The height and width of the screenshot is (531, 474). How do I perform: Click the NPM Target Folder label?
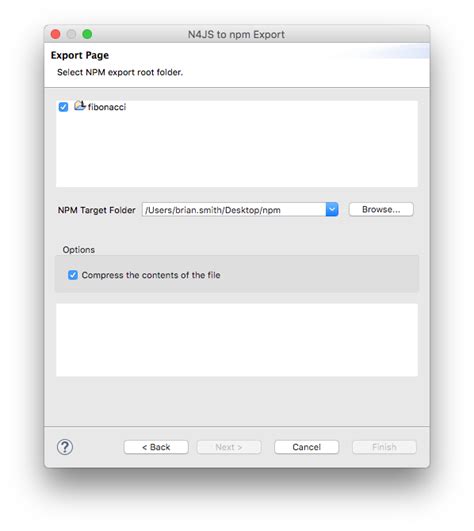(x=96, y=210)
